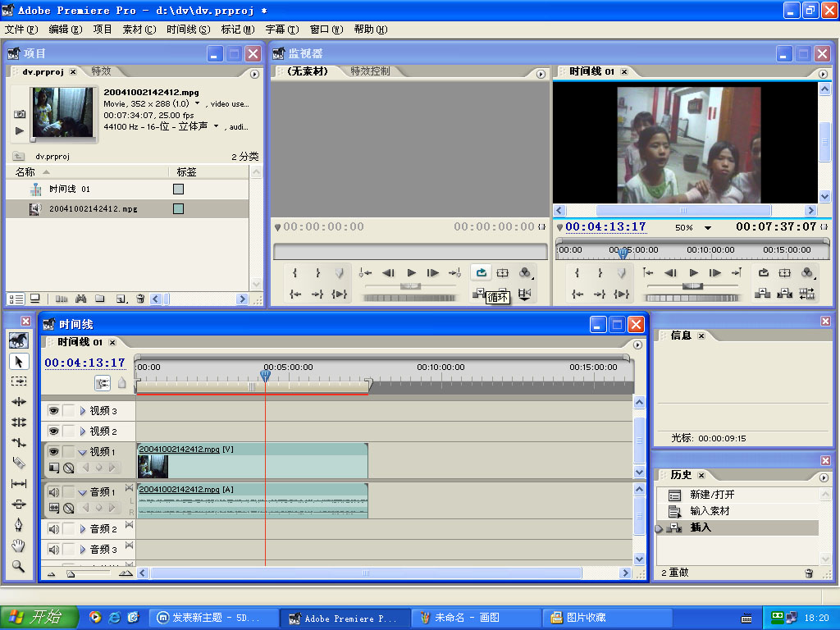Click the trash icon in project panel
Screen dimensions: 840x630
click(x=140, y=299)
